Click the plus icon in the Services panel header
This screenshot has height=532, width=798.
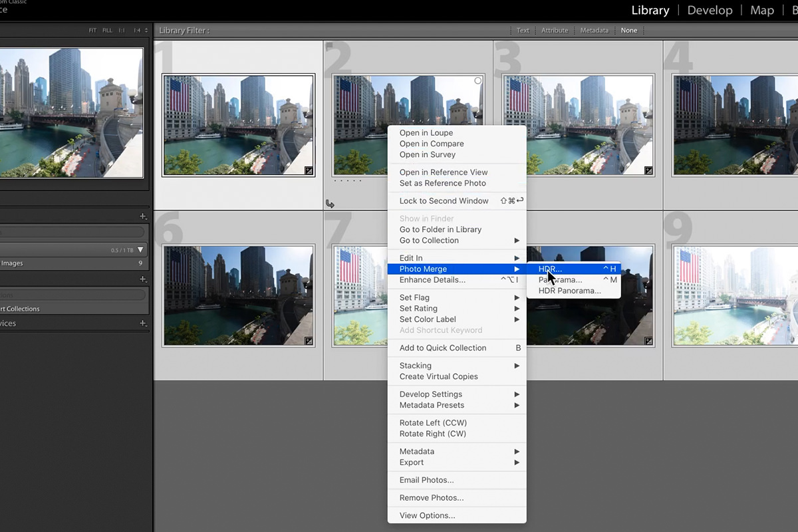(143, 323)
